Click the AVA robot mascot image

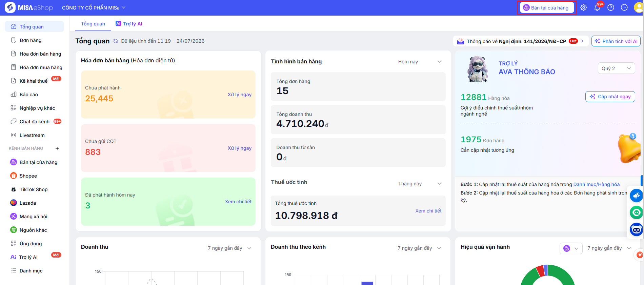[x=478, y=69]
